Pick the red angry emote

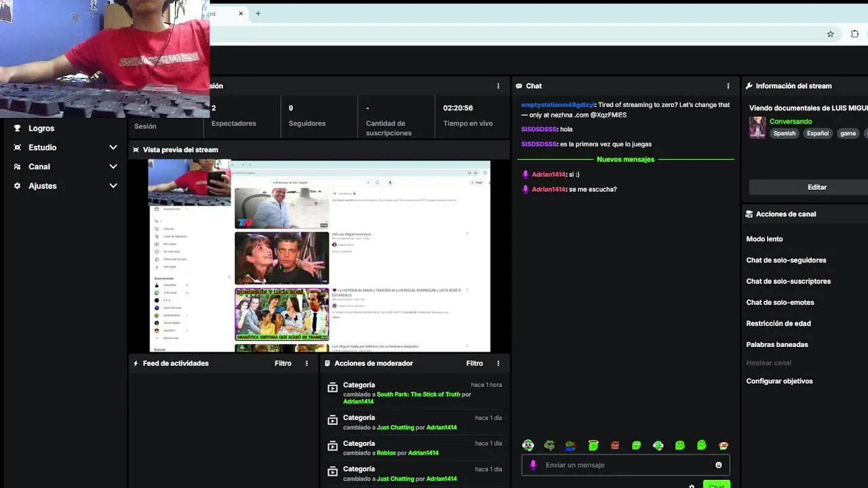[615, 445]
